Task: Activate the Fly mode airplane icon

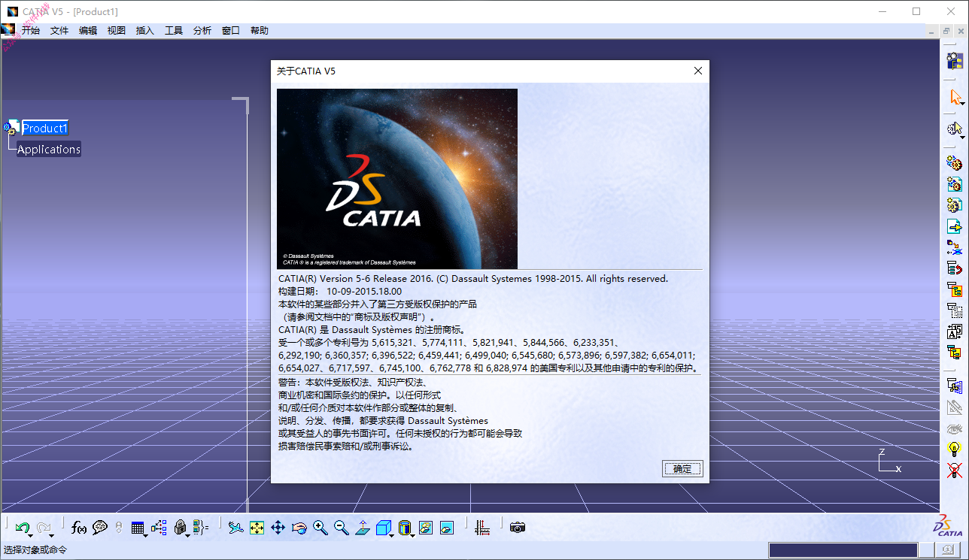Action: (235, 528)
